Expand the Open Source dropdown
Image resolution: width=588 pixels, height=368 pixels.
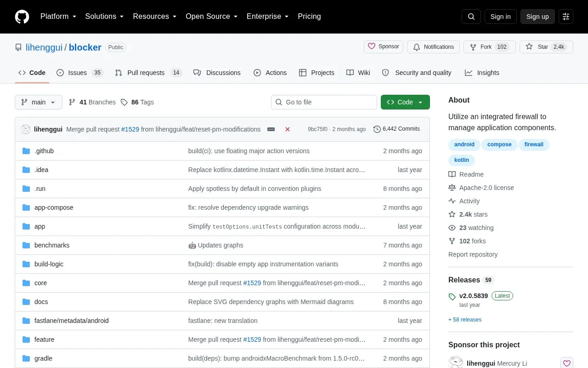pyautogui.click(x=211, y=17)
